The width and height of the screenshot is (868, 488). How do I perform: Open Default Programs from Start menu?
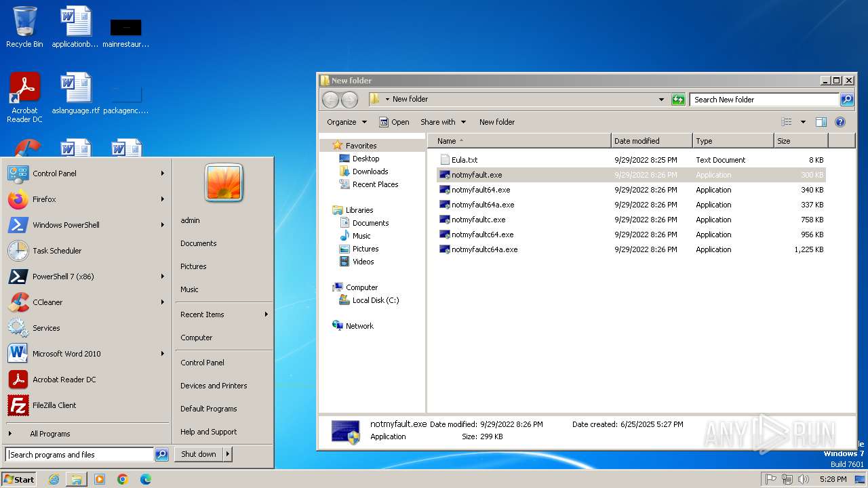pyautogui.click(x=209, y=409)
